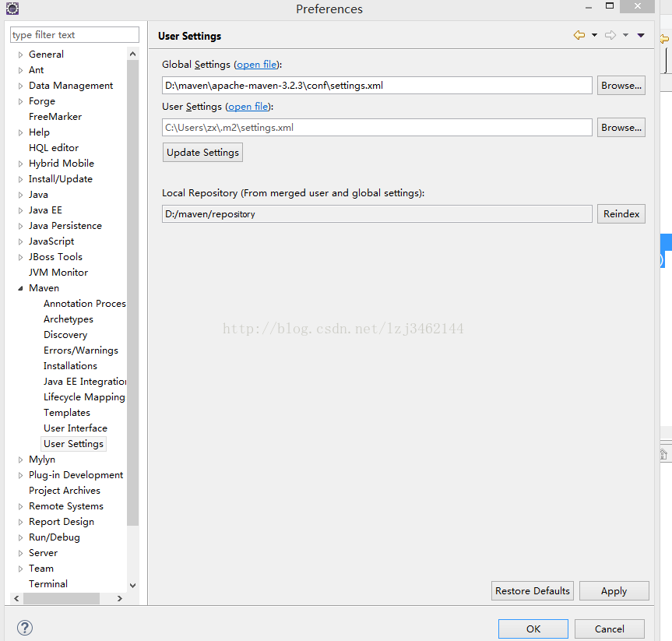Expand the Java tree node
672x641 pixels.
[20, 195]
